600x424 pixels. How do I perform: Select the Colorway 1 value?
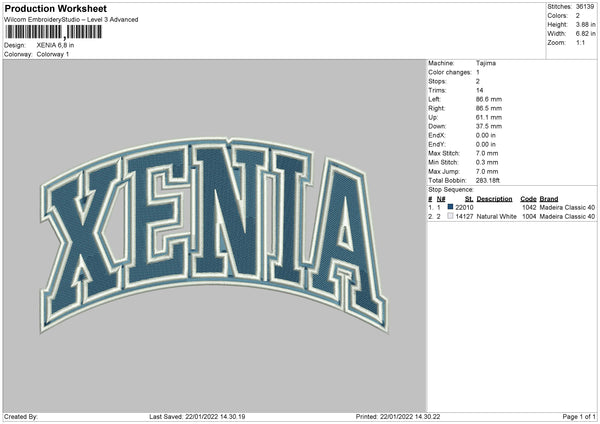coord(53,54)
